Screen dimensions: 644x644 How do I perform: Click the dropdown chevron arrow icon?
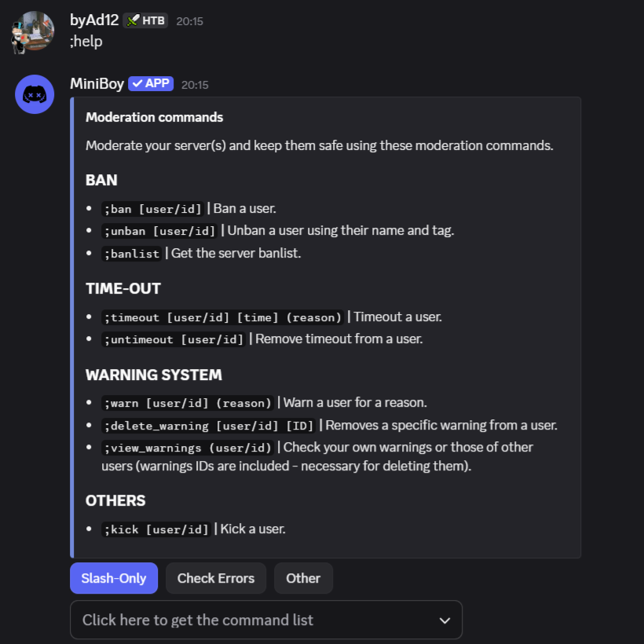click(x=445, y=620)
